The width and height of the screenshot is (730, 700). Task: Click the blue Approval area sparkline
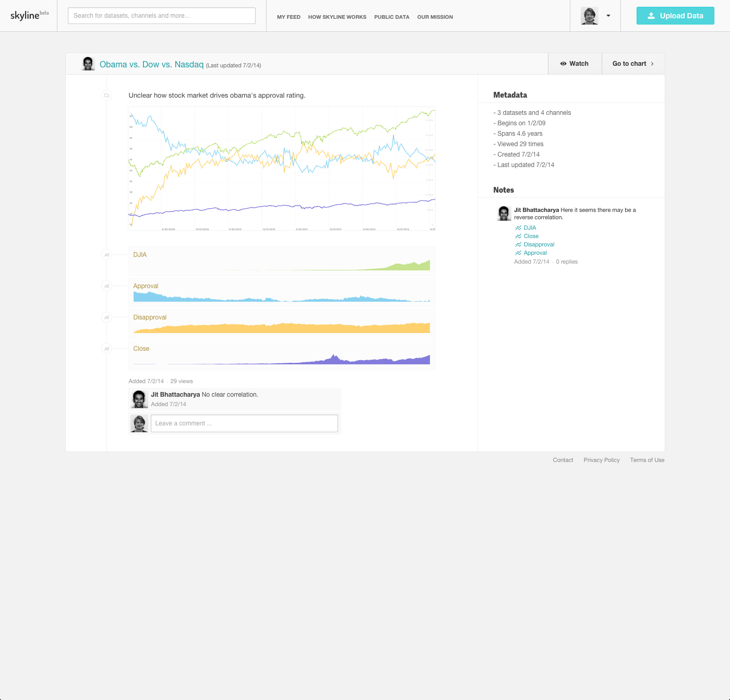[282, 296]
